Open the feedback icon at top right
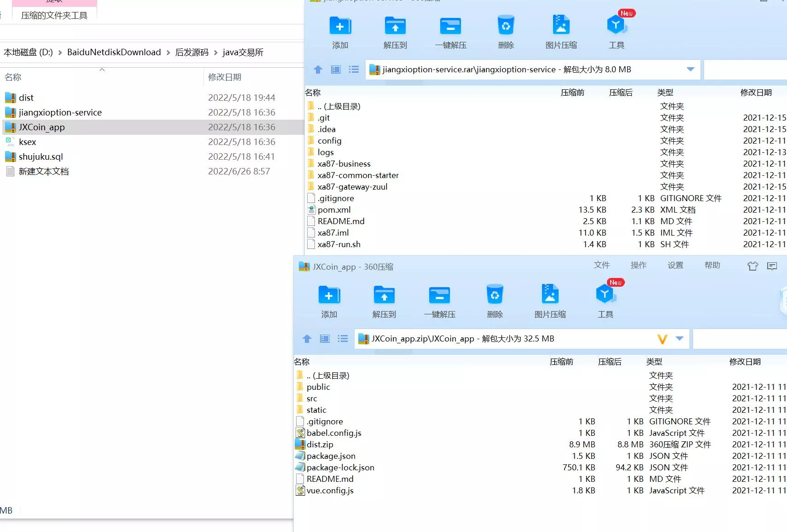Image resolution: width=787 pixels, height=532 pixels. click(772, 266)
